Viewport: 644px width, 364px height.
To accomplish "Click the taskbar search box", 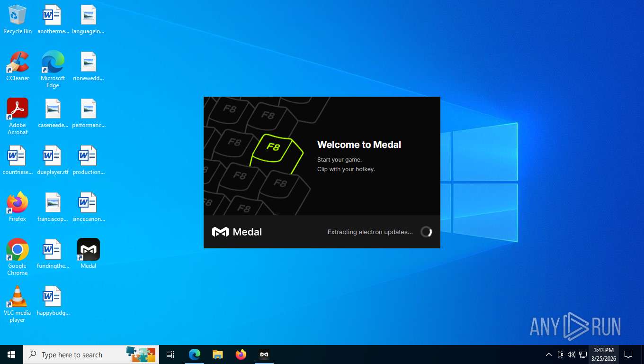I will [x=91, y=355].
